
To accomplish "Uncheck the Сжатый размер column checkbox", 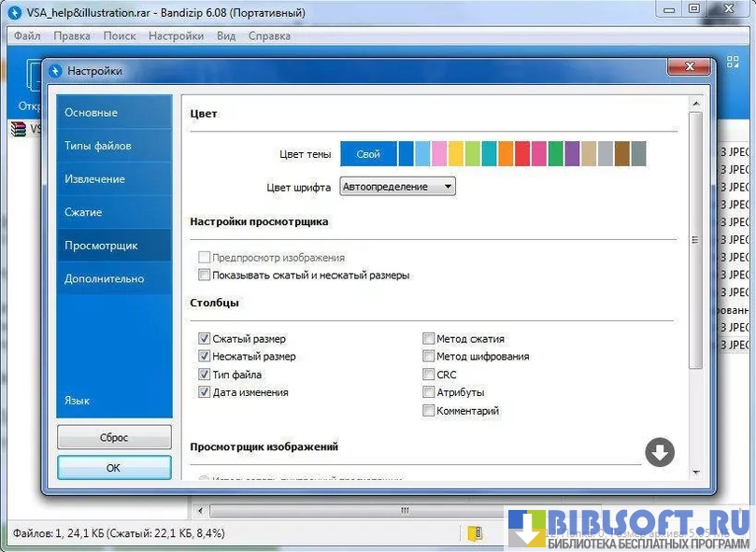I will point(205,339).
